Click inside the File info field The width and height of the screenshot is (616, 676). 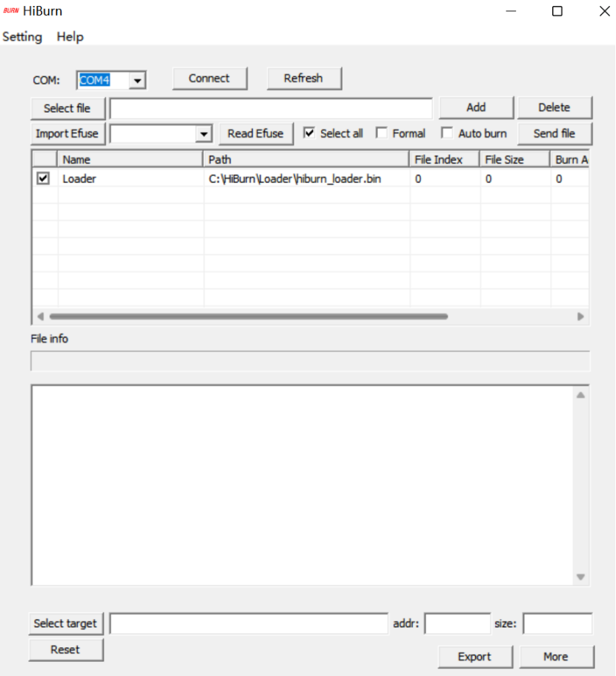pos(310,361)
